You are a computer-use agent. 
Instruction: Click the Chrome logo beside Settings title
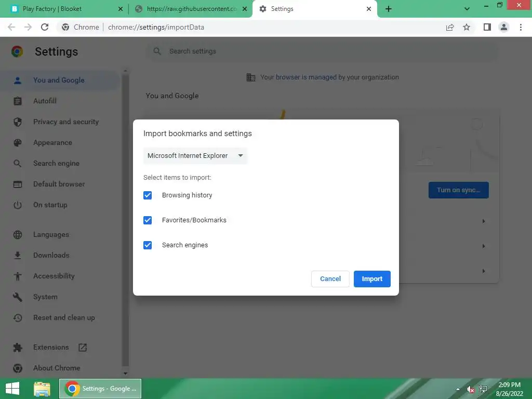click(17, 51)
